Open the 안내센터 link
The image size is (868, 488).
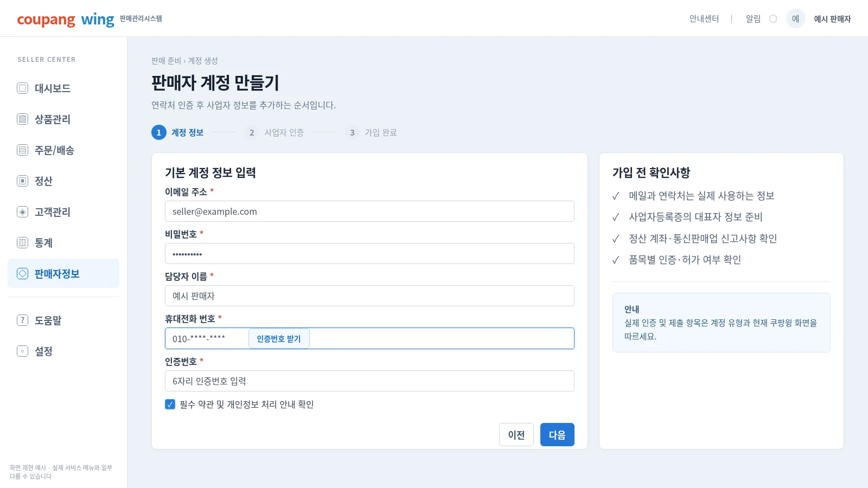(704, 19)
